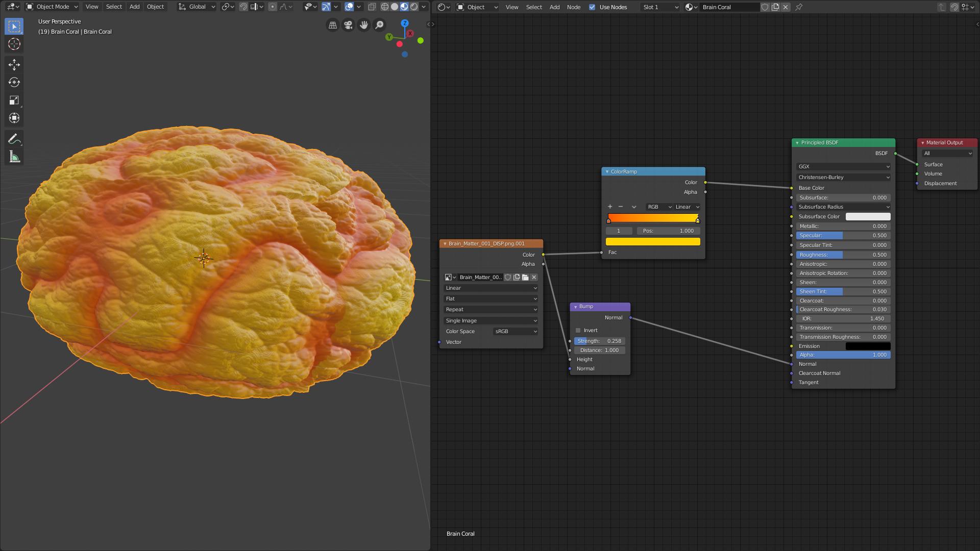Select the Principled BSDF node icon
This screenshot has height=551, width=980.
point(796,142)
